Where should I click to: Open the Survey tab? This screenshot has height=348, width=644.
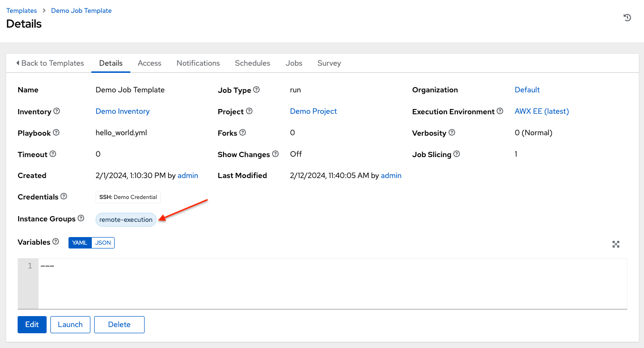tap(329, 63)
